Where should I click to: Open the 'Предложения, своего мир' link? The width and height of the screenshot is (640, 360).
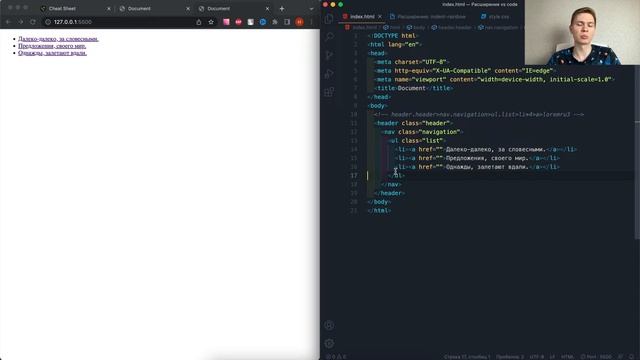[x=52, y=46]
